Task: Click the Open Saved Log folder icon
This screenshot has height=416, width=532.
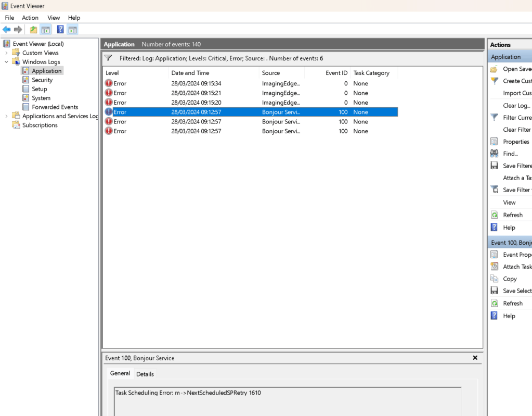Action: pos(495,69)
